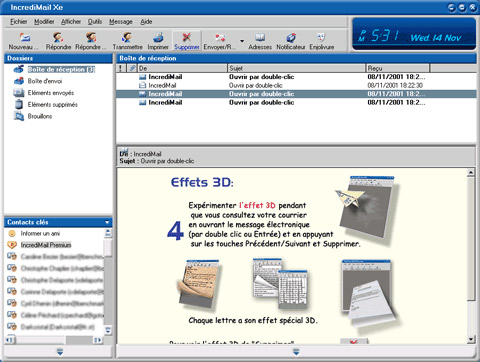Click the Envoyer/Recevoir toolbar icon
The width and height of the screenshot is (480, 362).
click(x=220, y=41)
